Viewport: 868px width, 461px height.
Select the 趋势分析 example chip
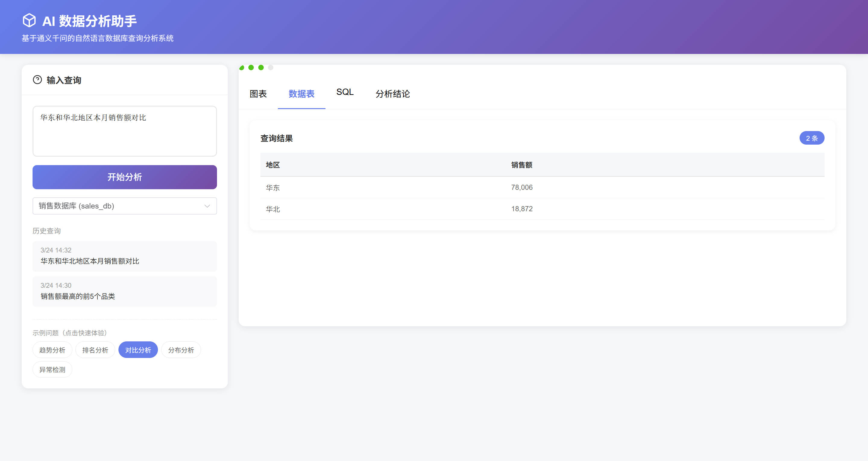pyautogui.click(x=52, y=350)
